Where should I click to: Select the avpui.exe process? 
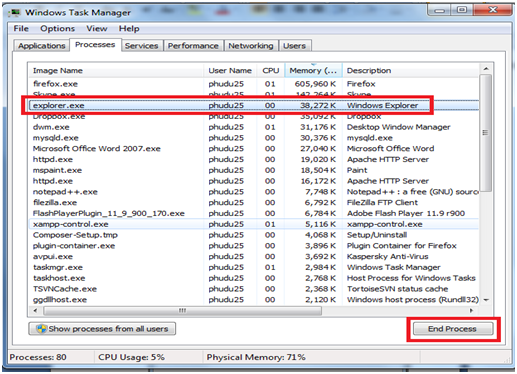(254, 257)
